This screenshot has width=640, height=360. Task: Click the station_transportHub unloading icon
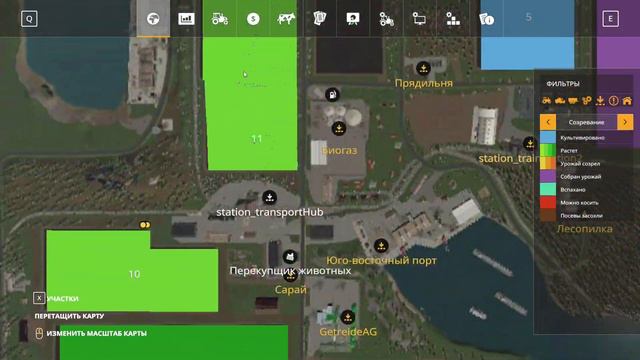[269, 198]
